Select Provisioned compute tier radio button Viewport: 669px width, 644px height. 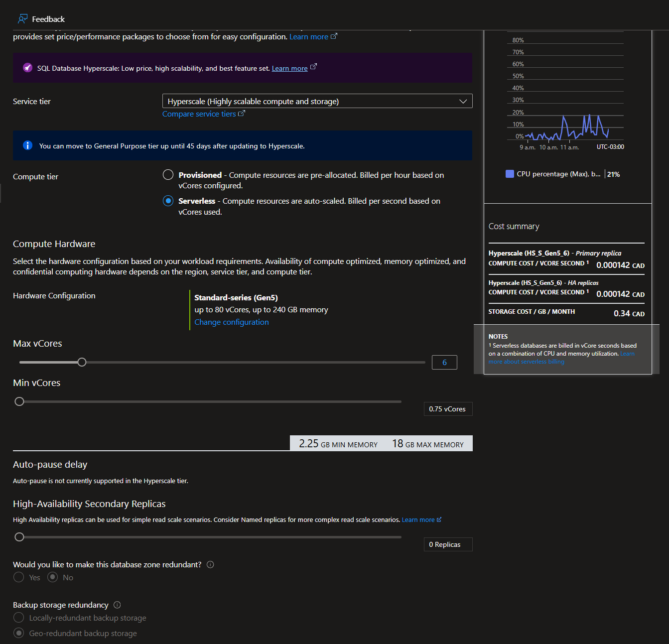pyautogui.click(x=168, y=175)
